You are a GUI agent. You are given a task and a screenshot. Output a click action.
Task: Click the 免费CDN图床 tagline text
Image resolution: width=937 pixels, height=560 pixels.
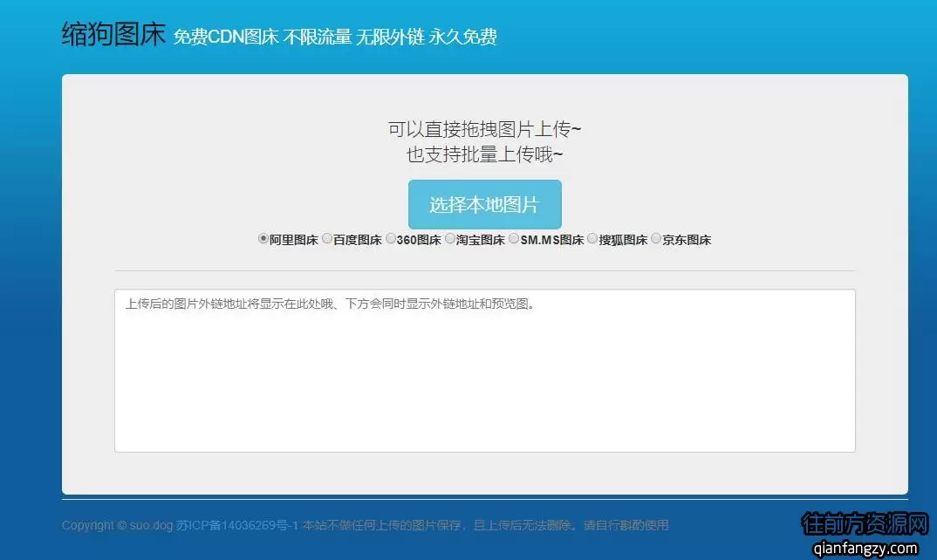(x=226, y=37)
